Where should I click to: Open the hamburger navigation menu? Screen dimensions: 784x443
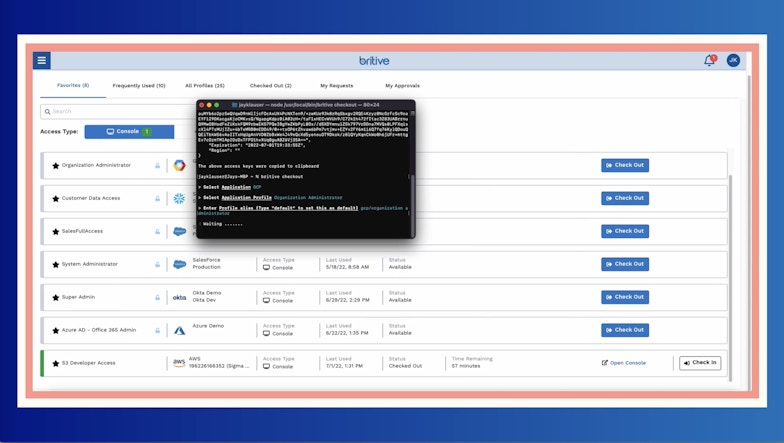point(42,60)
